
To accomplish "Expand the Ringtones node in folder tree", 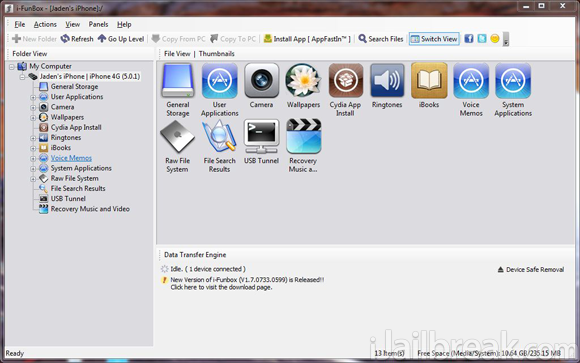I will tap(33, 138).
